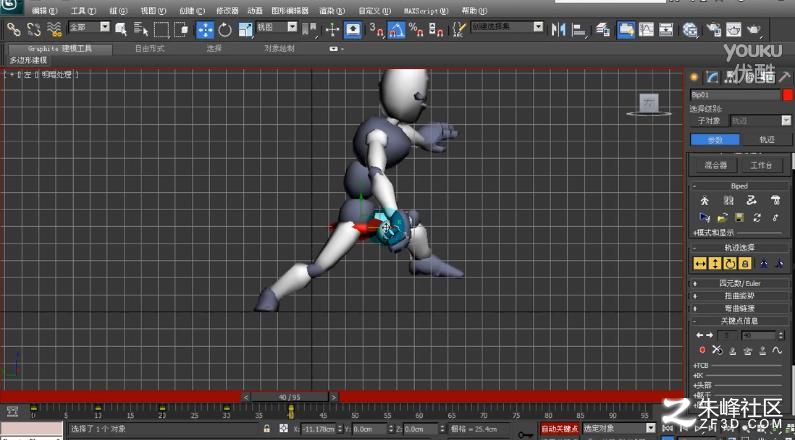Open MAXScript menu
This screenshot has width=795, height=440.
point(426,11)
